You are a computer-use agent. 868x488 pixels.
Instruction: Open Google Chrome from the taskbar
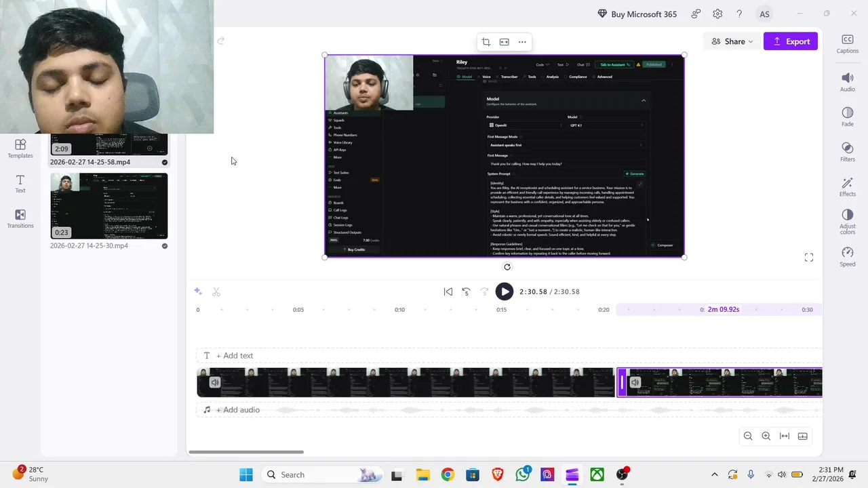(x=448, y=474)
